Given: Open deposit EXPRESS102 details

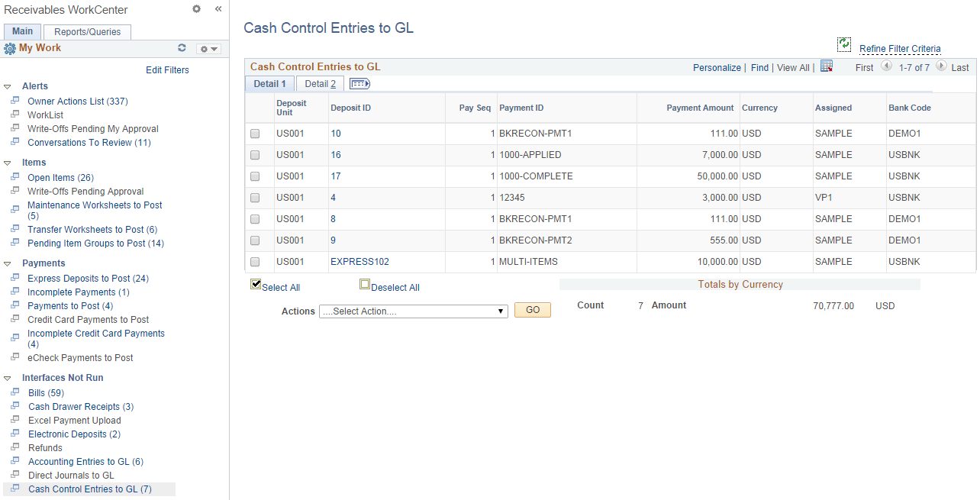Looking at the screenshot, I should [359, 261].
